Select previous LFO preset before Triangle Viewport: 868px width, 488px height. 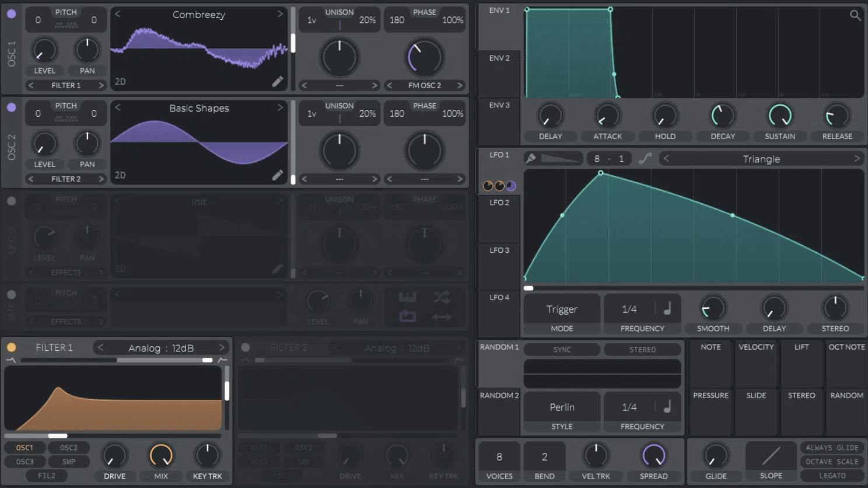tap(666, 158)
